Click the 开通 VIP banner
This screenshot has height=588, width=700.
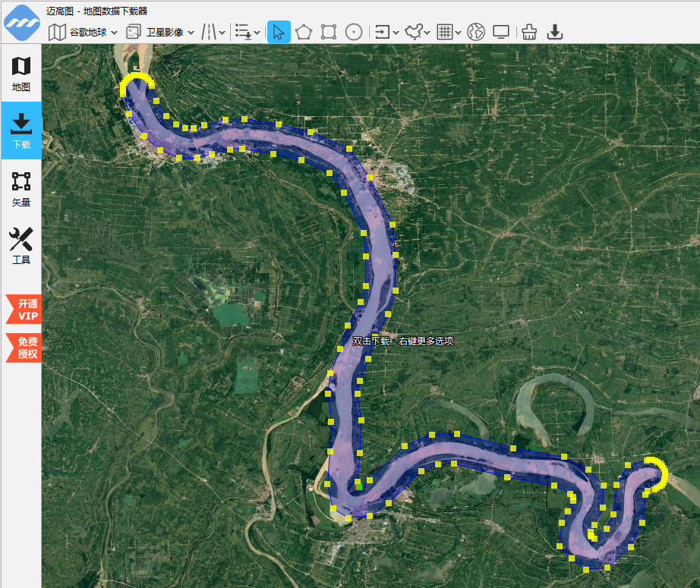[x=24, y=309]
